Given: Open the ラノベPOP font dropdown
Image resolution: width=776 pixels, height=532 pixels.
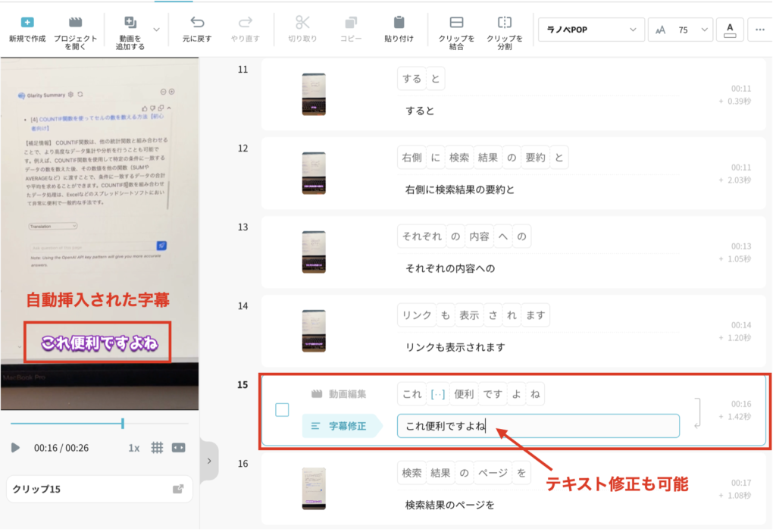Looking at the screenshot, I should (590, 30).
